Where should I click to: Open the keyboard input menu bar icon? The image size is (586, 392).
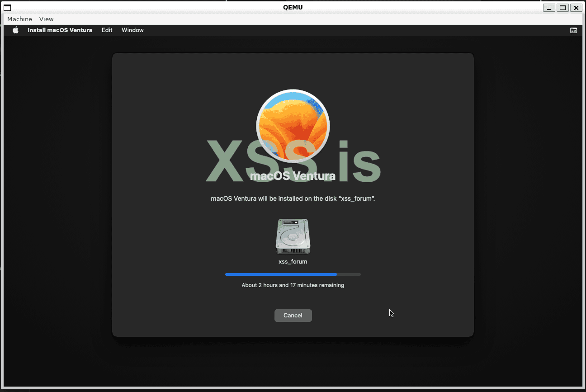[573, 30]
